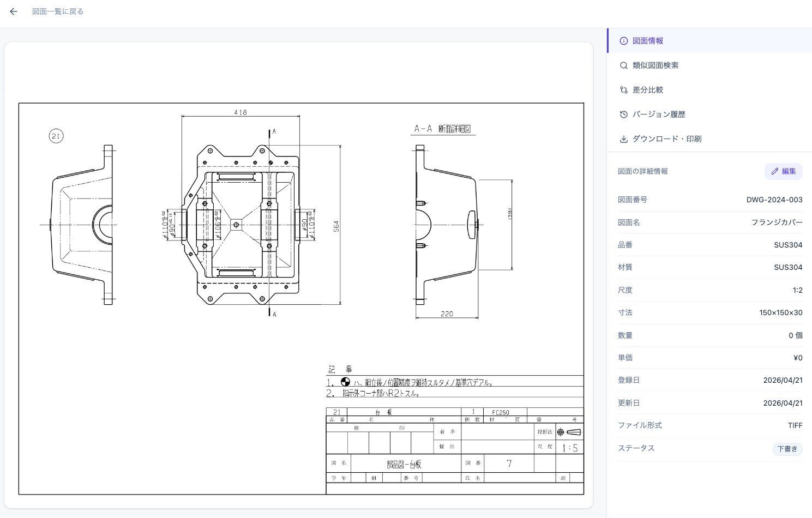
Task: Go back via 図面一覧に戻る link
Action: (58, 11)
